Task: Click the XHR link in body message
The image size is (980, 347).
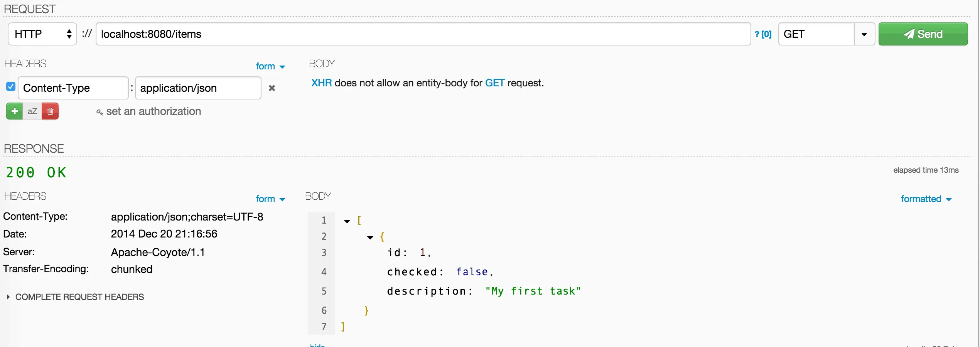Action: click(321, 83)
